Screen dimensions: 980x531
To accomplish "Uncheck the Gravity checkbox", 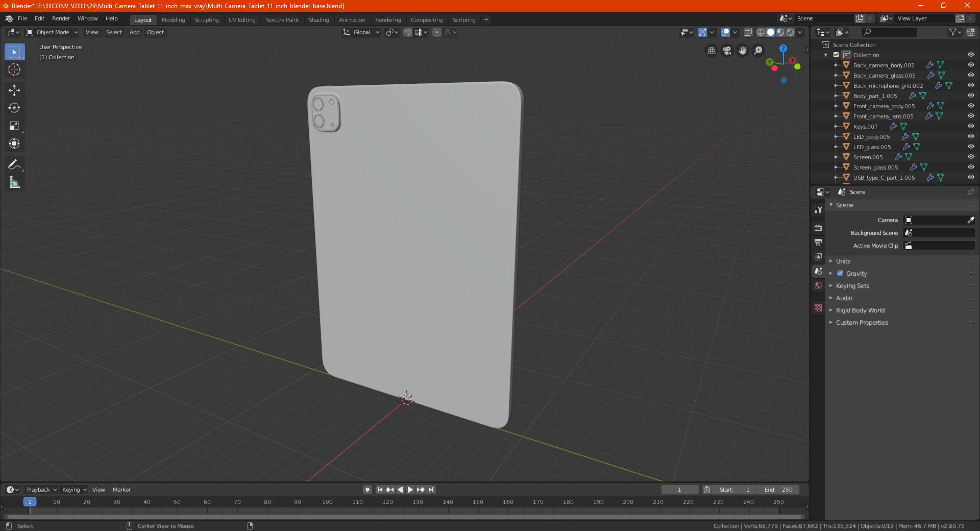I will click(x=840, y=274).
